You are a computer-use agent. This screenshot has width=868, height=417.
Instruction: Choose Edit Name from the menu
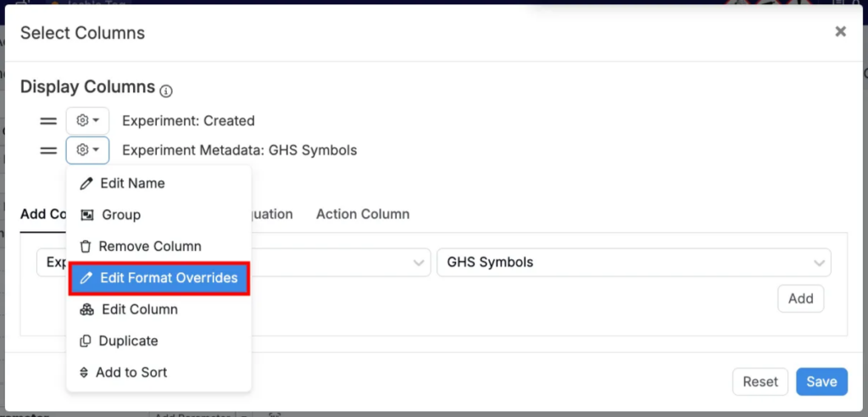[x=132, y=183]
